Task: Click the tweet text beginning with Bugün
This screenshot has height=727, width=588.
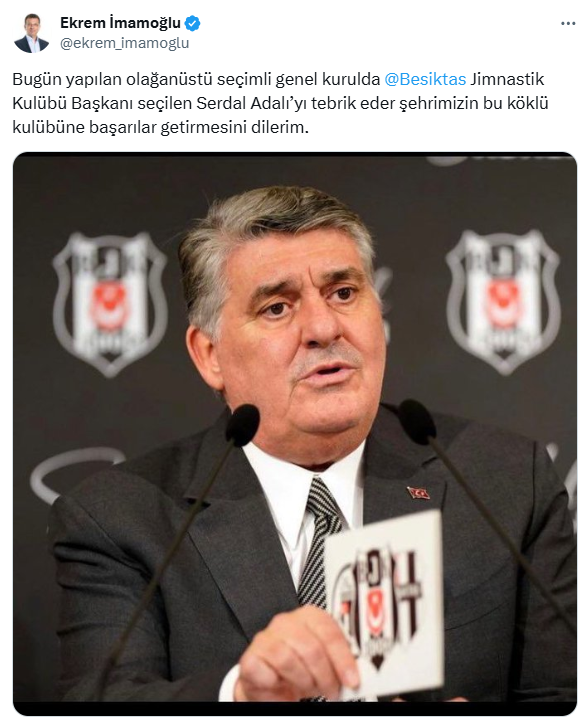Action: point(280,103)
